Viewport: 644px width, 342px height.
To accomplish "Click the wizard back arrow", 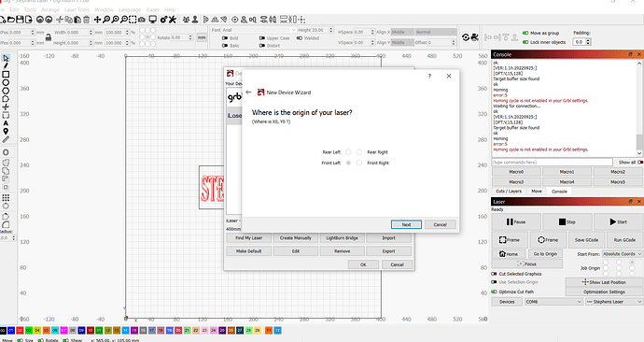I will [x=248, y=93].
